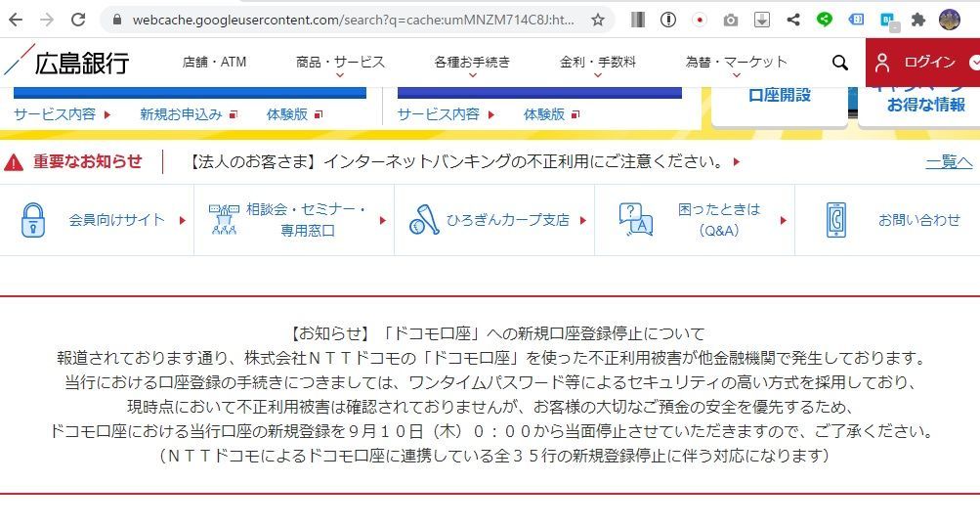Click the chevron under 各種お手続き
This screenshot has height=527, width=980.
click(x=473, y=75)
